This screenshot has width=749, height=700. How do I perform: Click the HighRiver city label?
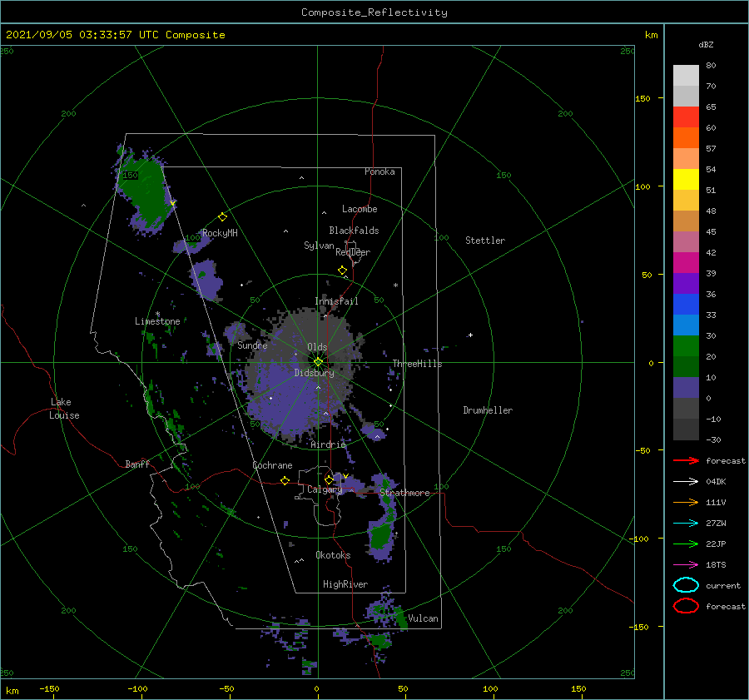click(345, 584)
